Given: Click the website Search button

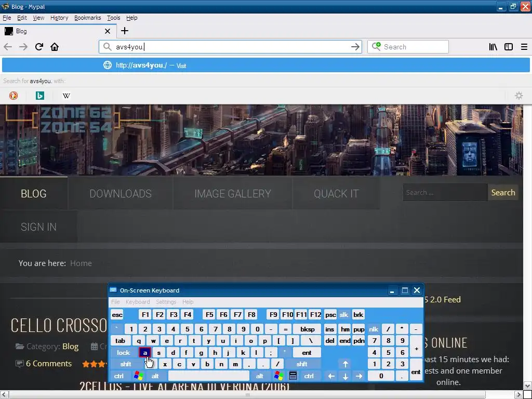Looking at the screenshot, I should pos(503,192).
